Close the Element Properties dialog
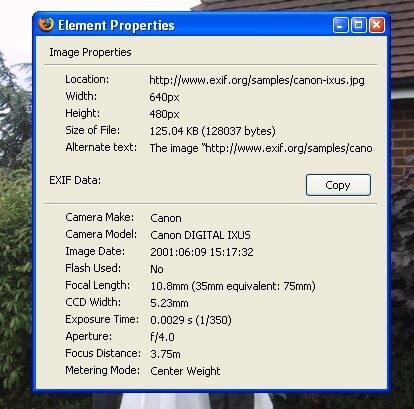 tap(377, 25)
